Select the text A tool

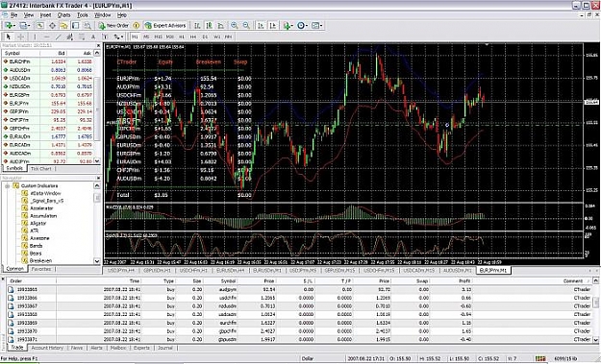pyautogui.click(x=93, y=36)
